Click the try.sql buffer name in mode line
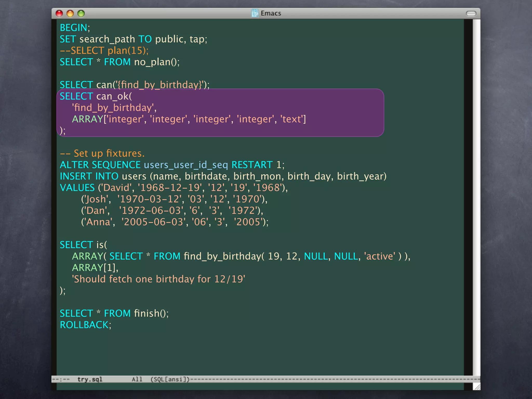This screenshot has width=532, height=399. click(x=90, y=379)
